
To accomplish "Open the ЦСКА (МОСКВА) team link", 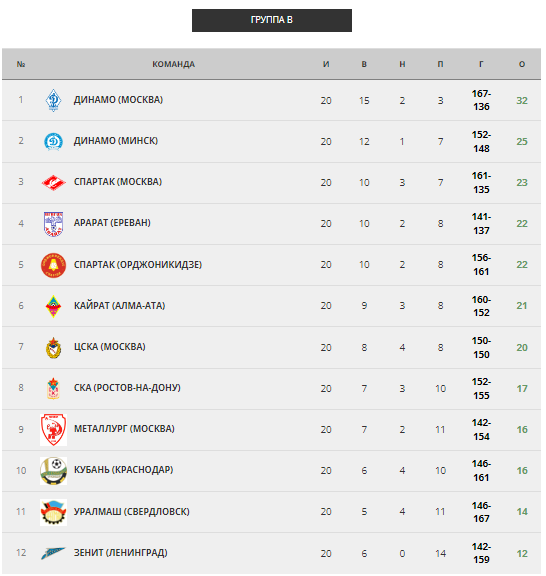I will (109, 347).
